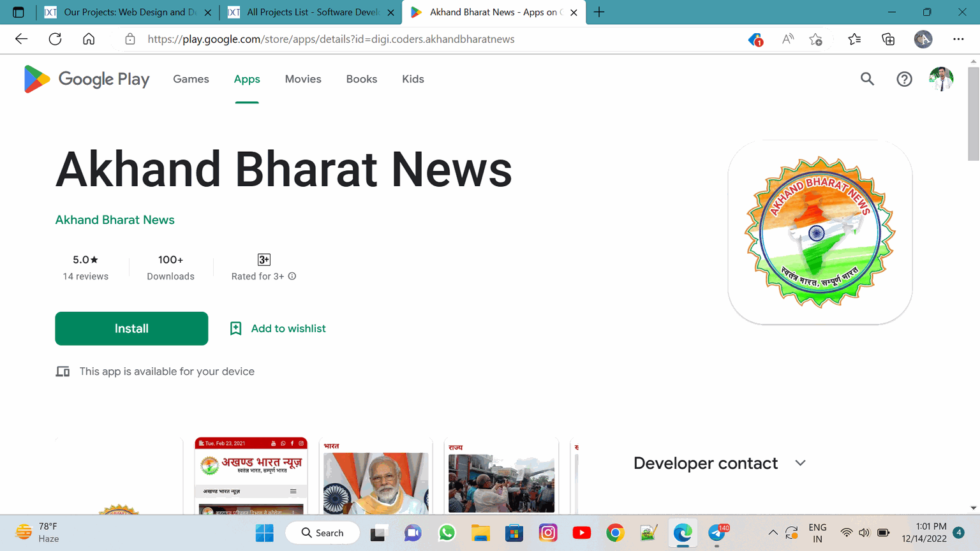Open the Games section
Image resolution: width=980 pixels, height=551 pixels.
click(x=191, y=79)
